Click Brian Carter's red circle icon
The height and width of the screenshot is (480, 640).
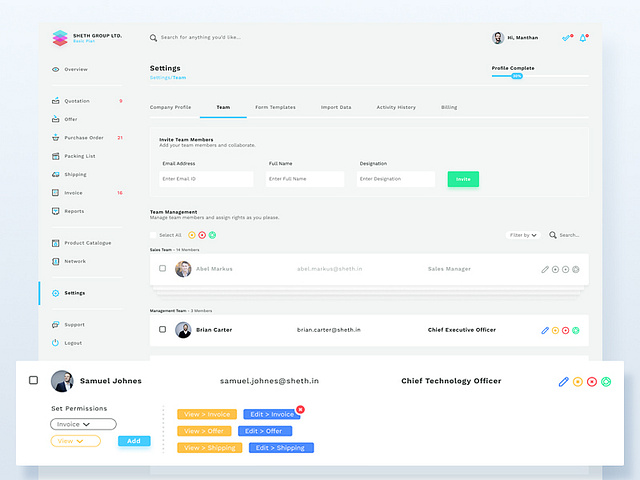[565, 330]
